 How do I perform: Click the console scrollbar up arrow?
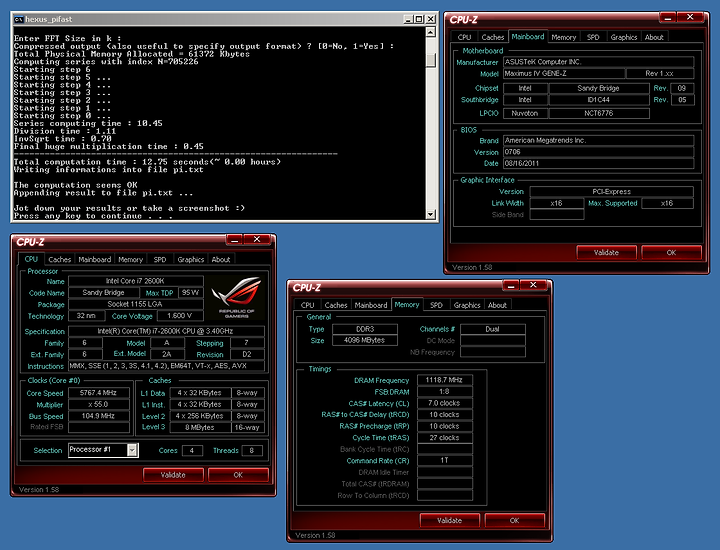[430, 32]
